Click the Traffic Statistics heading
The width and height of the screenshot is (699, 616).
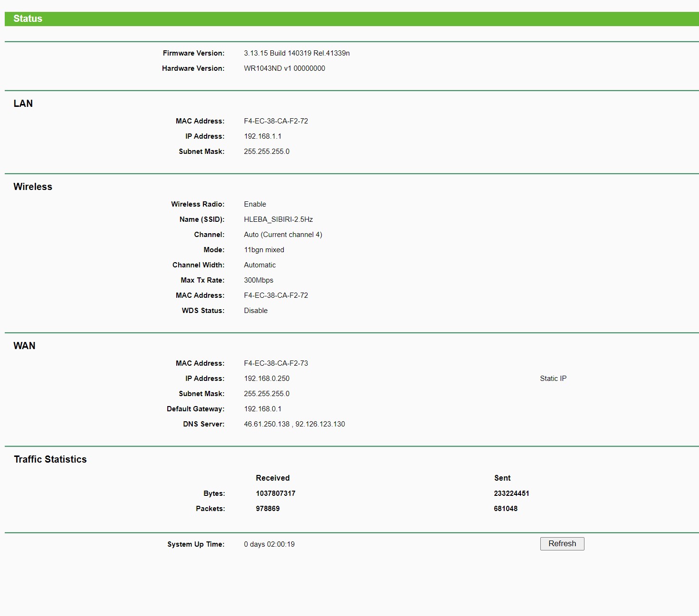coord(50,459)
